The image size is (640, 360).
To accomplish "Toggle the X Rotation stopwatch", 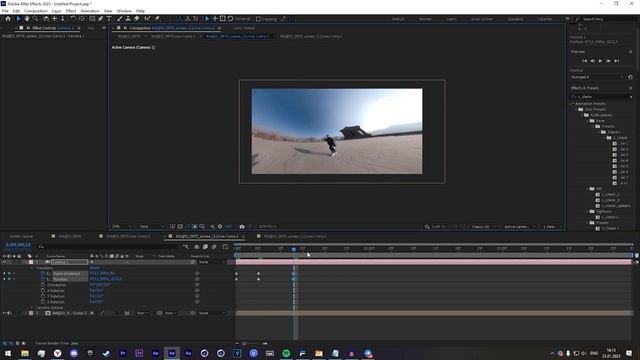I will [x=42, y=291].
